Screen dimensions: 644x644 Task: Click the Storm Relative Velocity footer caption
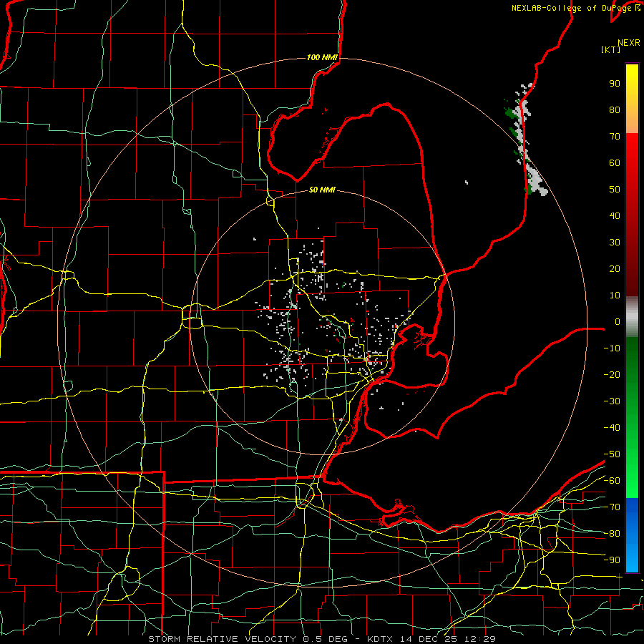322,639
